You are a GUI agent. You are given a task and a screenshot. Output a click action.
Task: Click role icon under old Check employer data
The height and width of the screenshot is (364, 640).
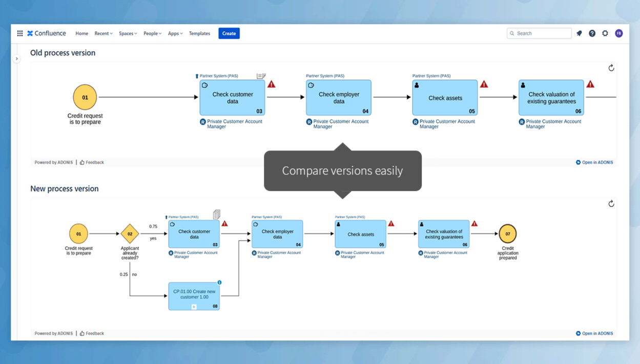click(309, 122)
